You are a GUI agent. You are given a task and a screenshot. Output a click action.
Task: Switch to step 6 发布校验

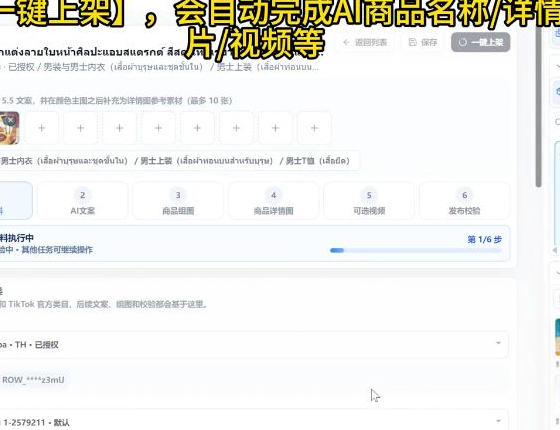pos(464,201)
